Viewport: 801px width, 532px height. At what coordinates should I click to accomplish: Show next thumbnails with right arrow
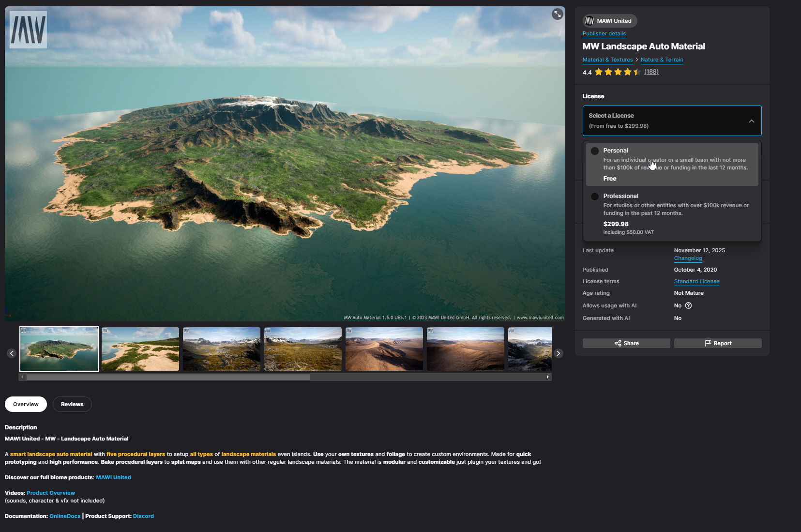[558, 353]
